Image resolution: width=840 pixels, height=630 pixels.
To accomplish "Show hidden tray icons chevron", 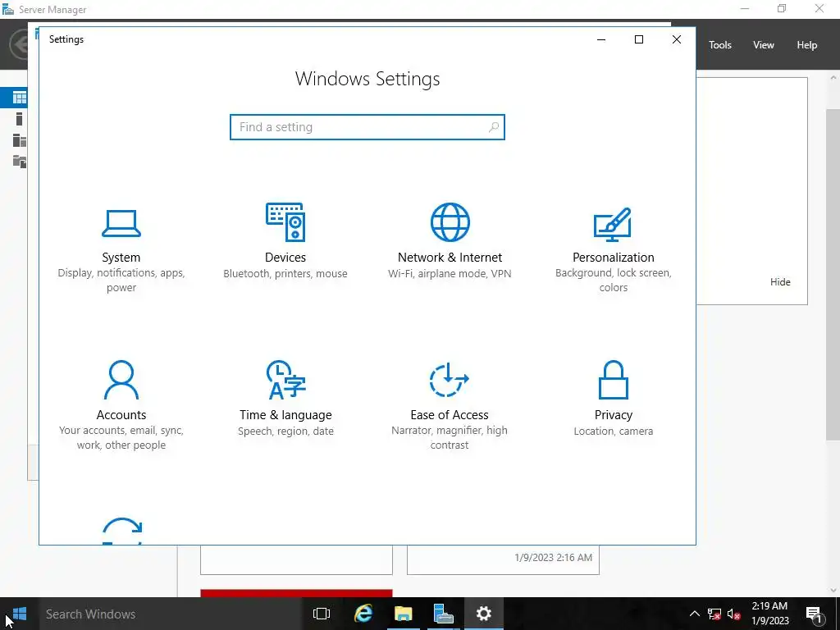I will click(x=694, y=614).
